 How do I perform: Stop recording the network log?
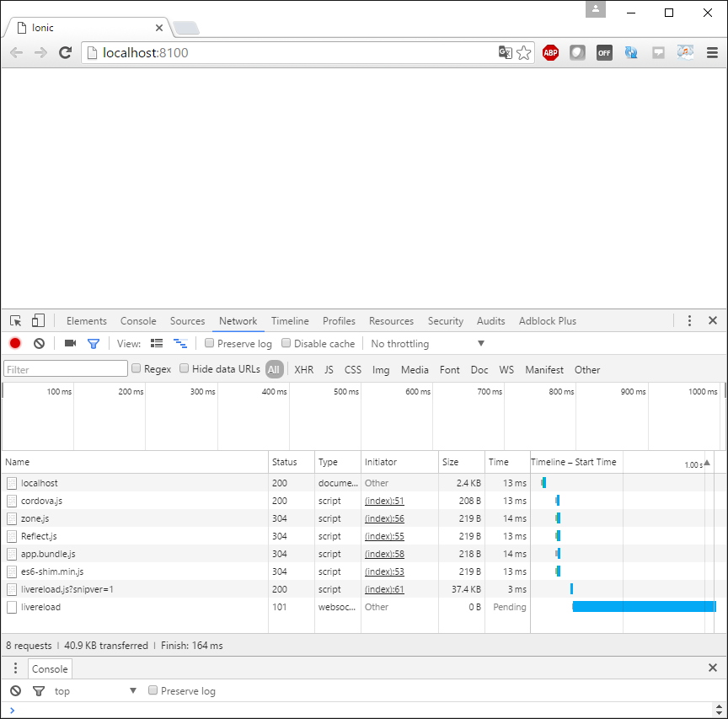[x=15, y=343]
